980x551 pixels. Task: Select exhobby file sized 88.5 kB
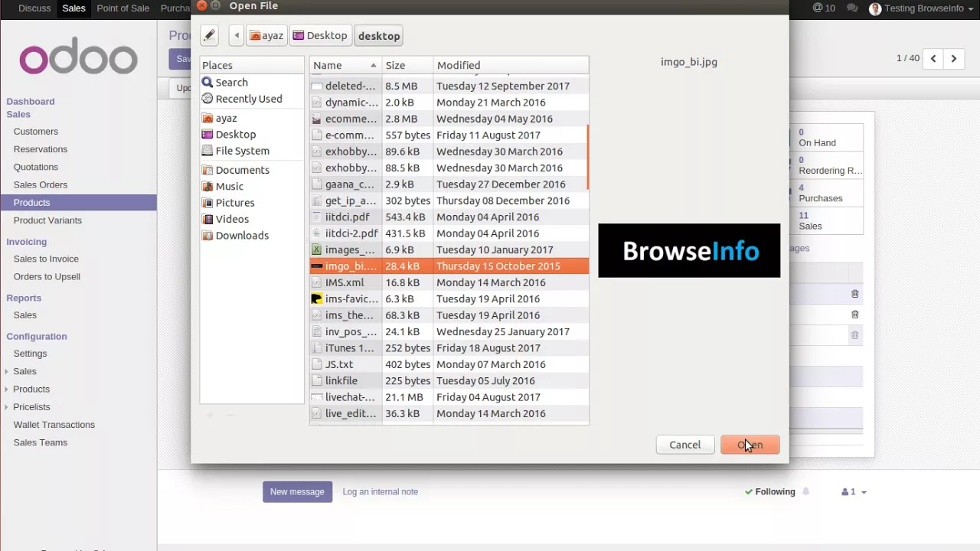(x=449, y=168)
